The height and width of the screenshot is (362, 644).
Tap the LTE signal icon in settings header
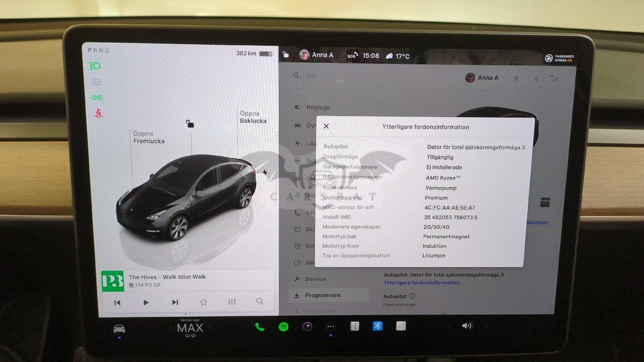553,78
